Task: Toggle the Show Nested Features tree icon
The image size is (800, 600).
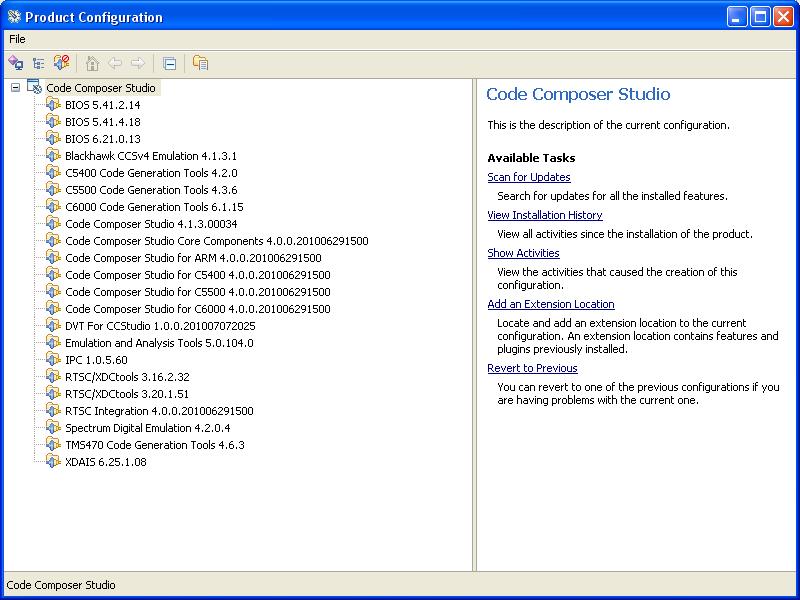Action: pyautogui.click(x=39, y=63)
